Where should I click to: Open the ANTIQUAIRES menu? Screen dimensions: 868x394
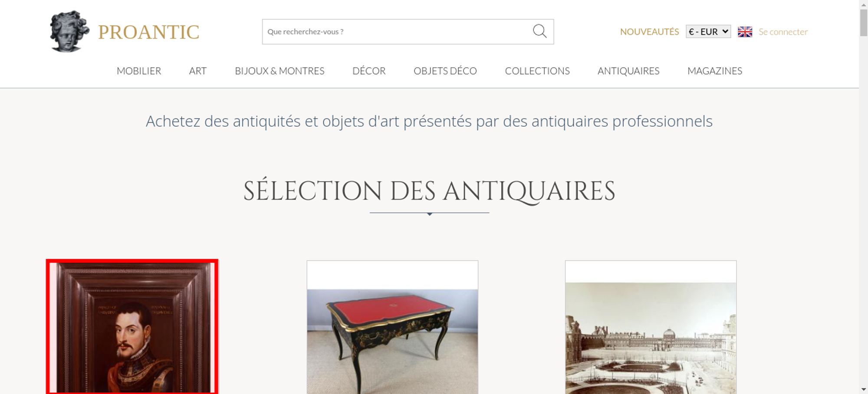coord(628,71)
